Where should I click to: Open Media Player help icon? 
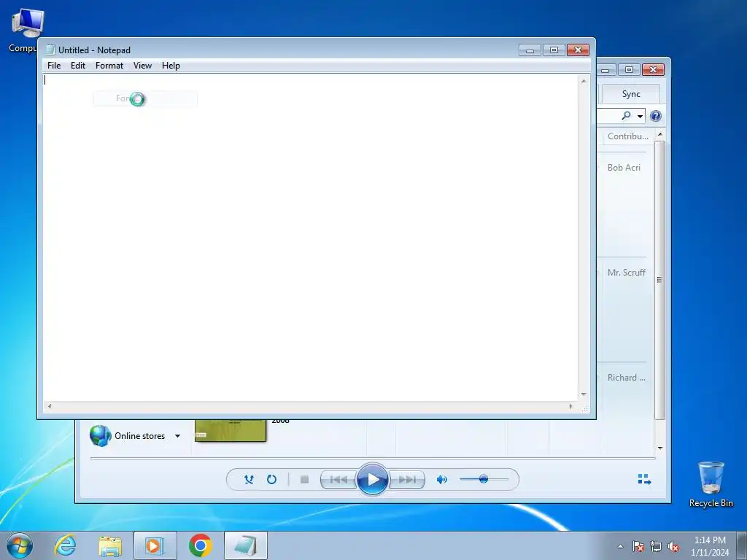point(656,116)
